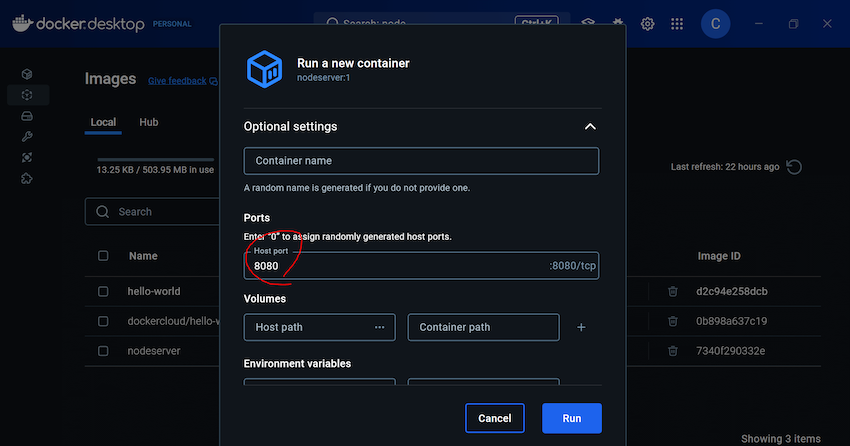Screen dimensions: 850x446
Task: Open Builds wrench icon in sidebar
Action: click(x=27, y=137)
